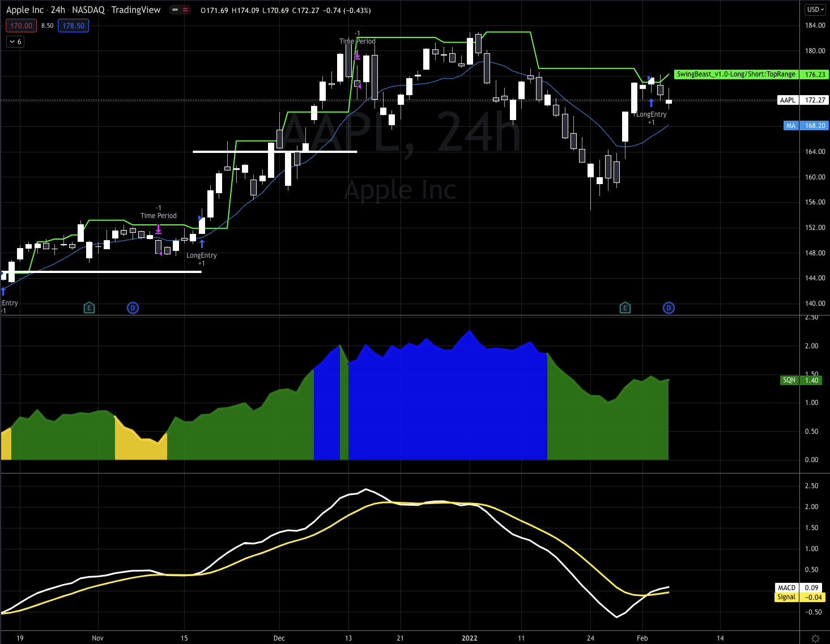Click the 148.00 price axis label
Screen dimensions: 830x644
coord(815,253)
